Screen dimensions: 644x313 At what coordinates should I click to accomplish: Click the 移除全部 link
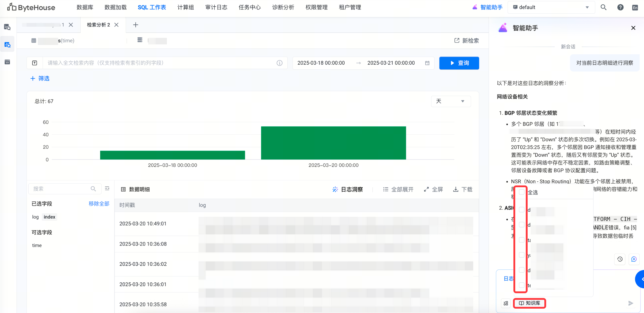click(x=99, y=204)
